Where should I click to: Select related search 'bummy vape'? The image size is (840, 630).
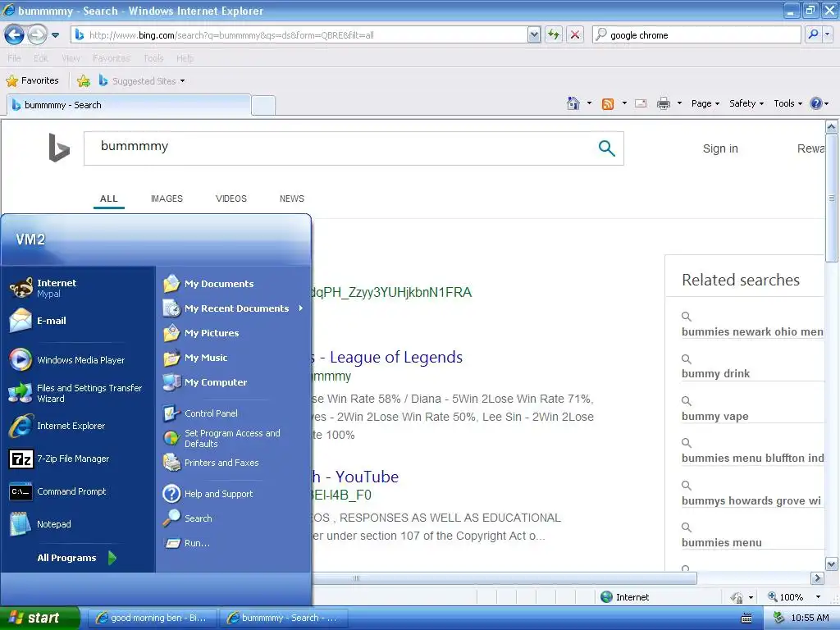tap(714, 416)
